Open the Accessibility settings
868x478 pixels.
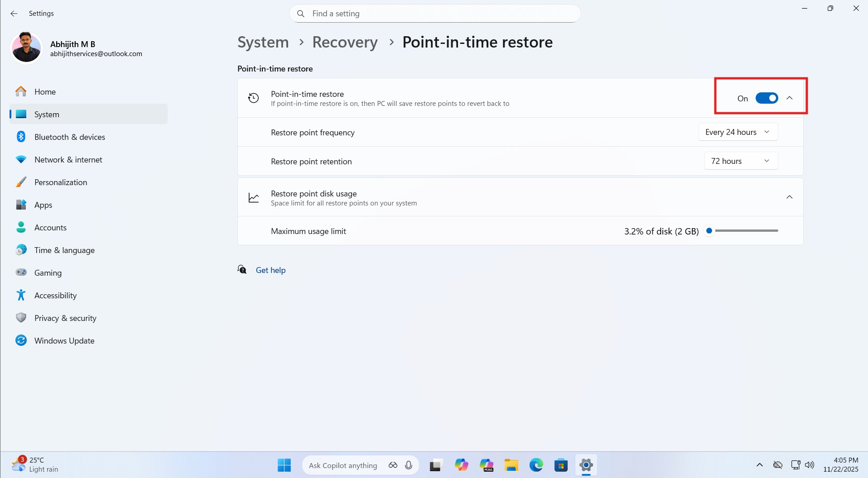coord(55,295)
